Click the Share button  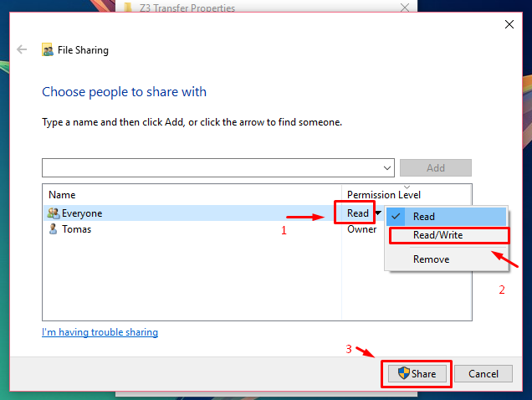tap(417, 373)
